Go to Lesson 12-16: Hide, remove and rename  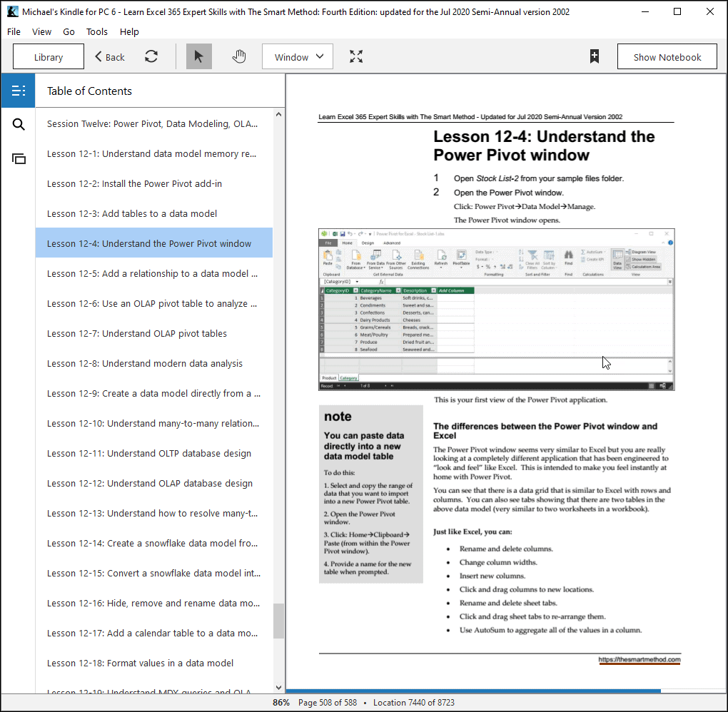tap(154, 603)
